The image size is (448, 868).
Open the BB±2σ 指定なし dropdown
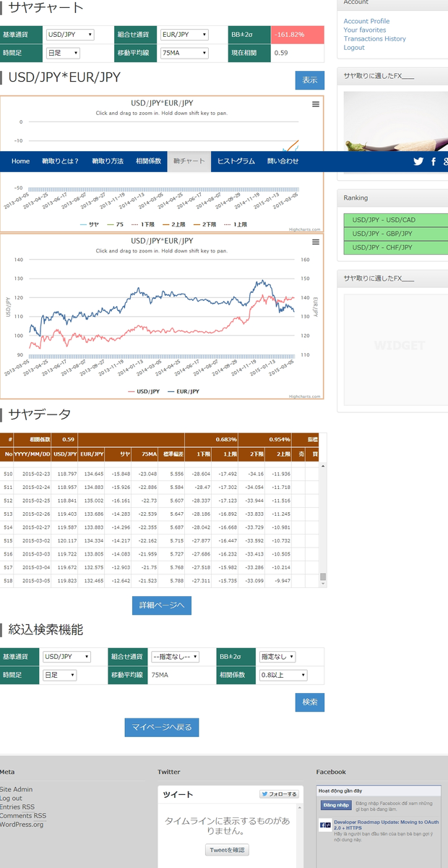coord(277,657)
